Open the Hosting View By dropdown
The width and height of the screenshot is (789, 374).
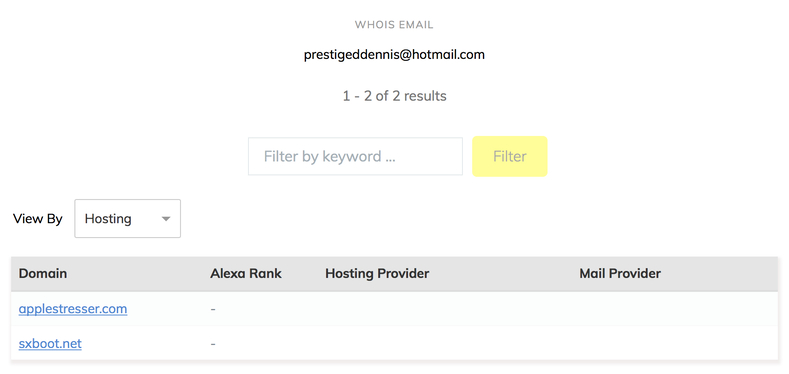pyautogui.click(x=127, y=218)
